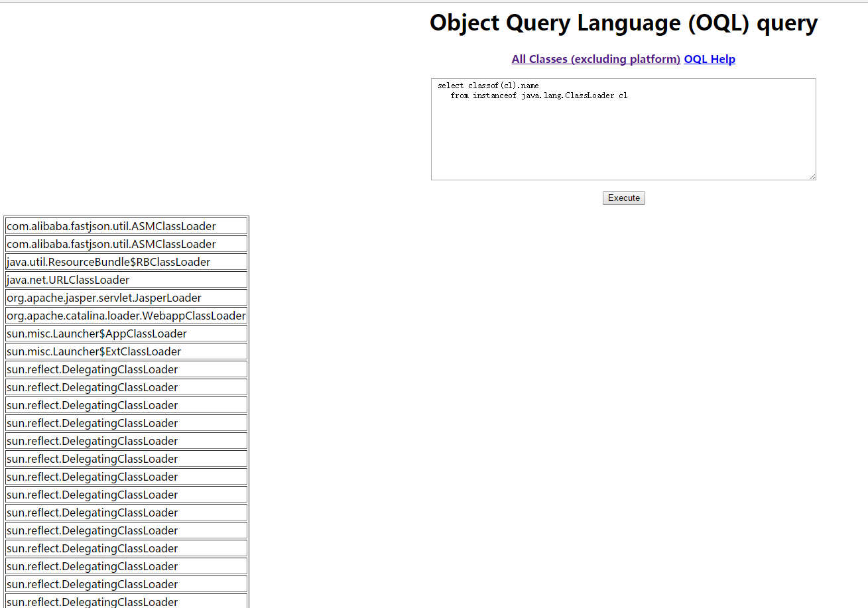Select the first com.alibaba.fastjson.util.ASMClassLoader row

click(x=126, y=226)
